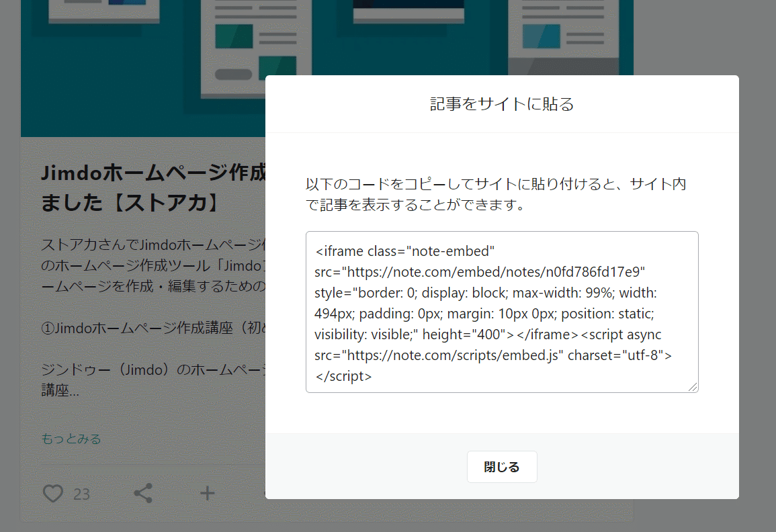Click the textarea resize handle at its corner
This screenshot has width=776, height=532.
693,387
